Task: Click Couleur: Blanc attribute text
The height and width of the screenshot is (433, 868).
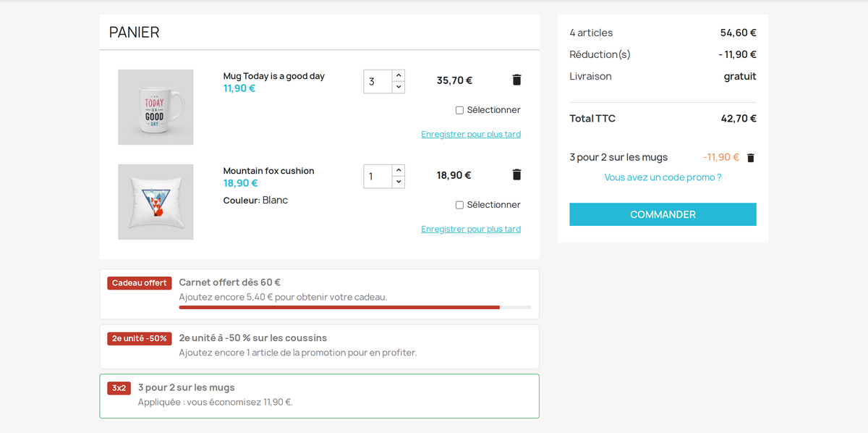Action: 255,200
